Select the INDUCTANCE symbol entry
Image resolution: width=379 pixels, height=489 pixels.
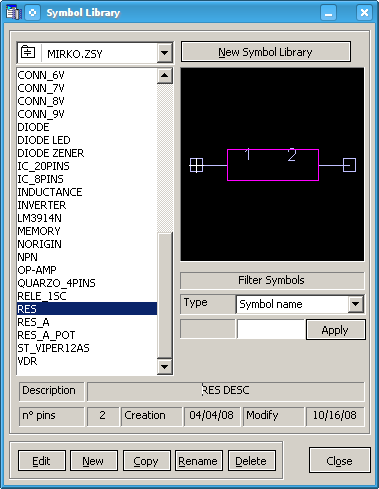point(87,192)
